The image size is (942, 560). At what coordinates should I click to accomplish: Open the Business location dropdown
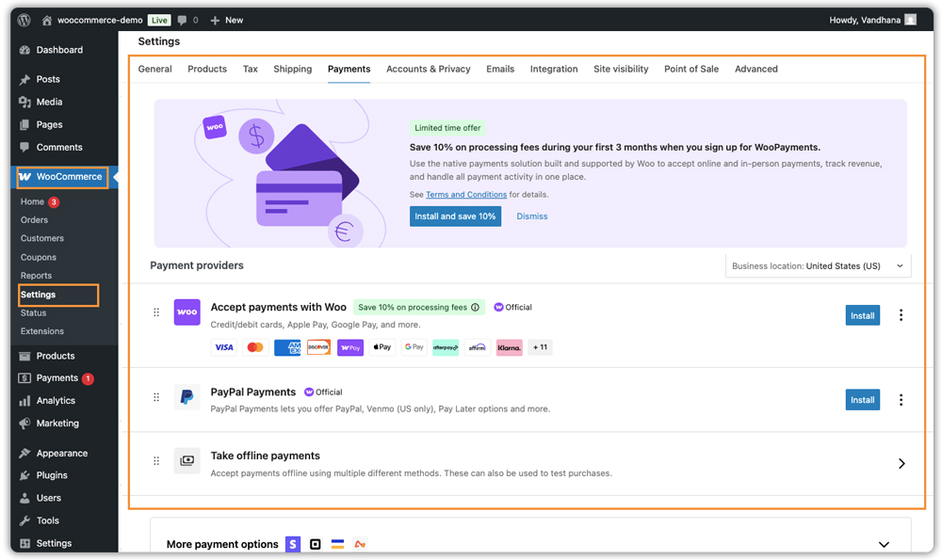(818, 265)
